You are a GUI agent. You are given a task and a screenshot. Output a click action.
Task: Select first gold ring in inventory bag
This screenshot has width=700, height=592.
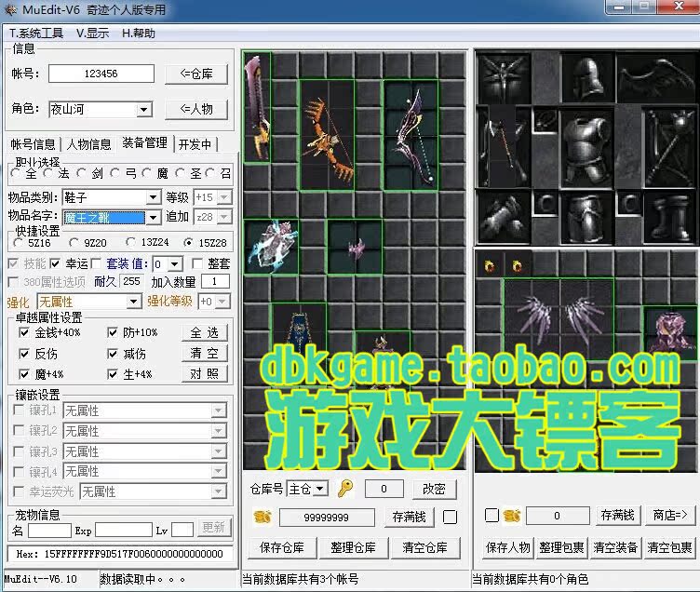point(490,266)
